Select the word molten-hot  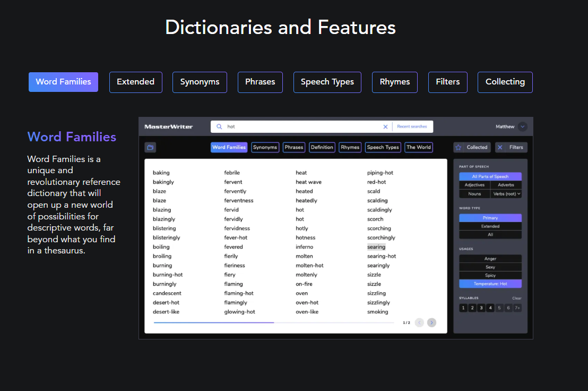coord(309,266)
